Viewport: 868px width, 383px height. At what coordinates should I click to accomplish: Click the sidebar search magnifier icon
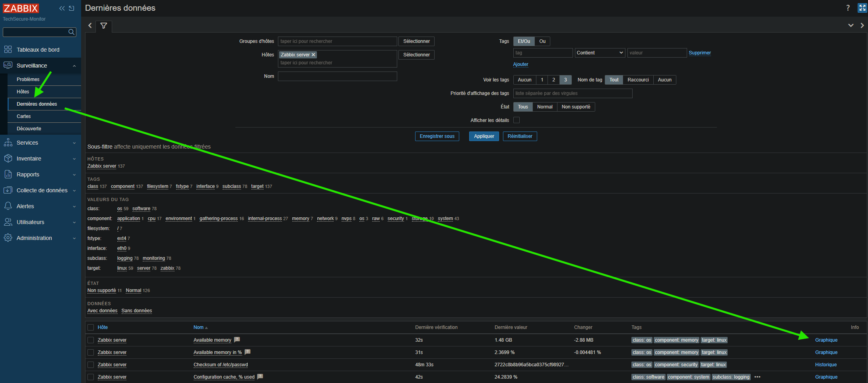point(71,32)
